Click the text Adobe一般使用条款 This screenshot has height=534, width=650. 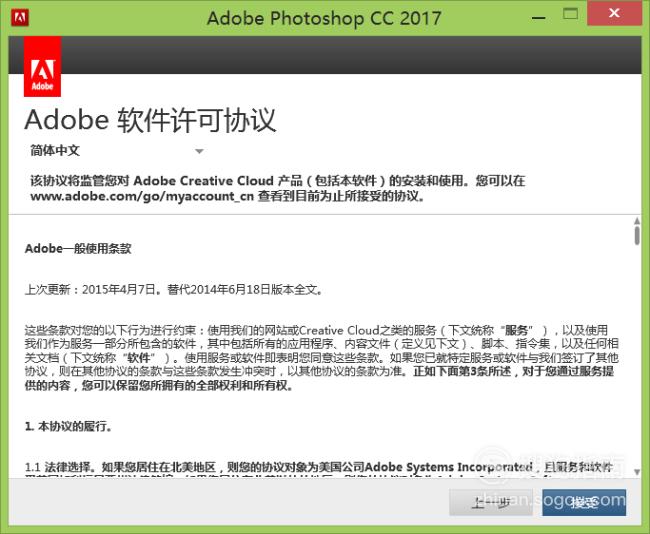pyautogui.click(x=78, y=249)
